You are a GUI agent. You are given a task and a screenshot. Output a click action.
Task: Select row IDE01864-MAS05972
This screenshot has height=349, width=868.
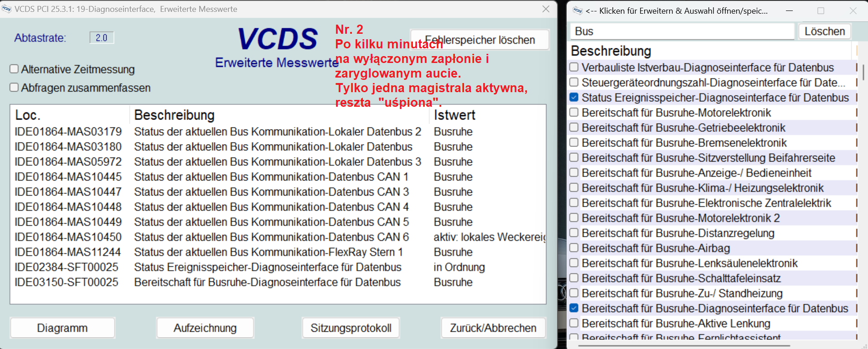pos(278,161)
